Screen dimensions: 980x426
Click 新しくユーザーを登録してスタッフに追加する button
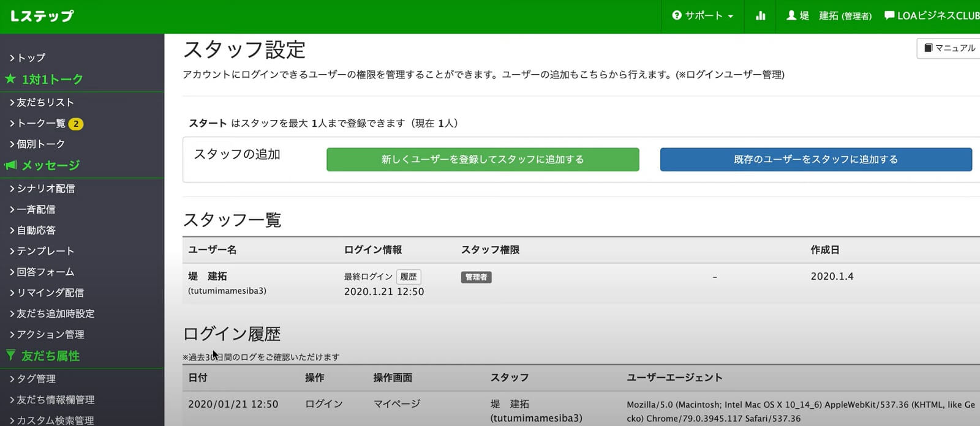(483, 159)
